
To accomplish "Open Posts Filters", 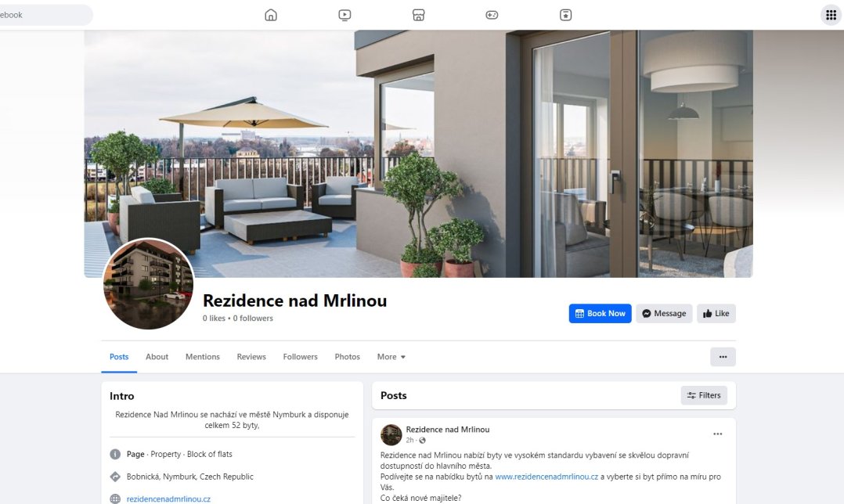I will (704, 395).
